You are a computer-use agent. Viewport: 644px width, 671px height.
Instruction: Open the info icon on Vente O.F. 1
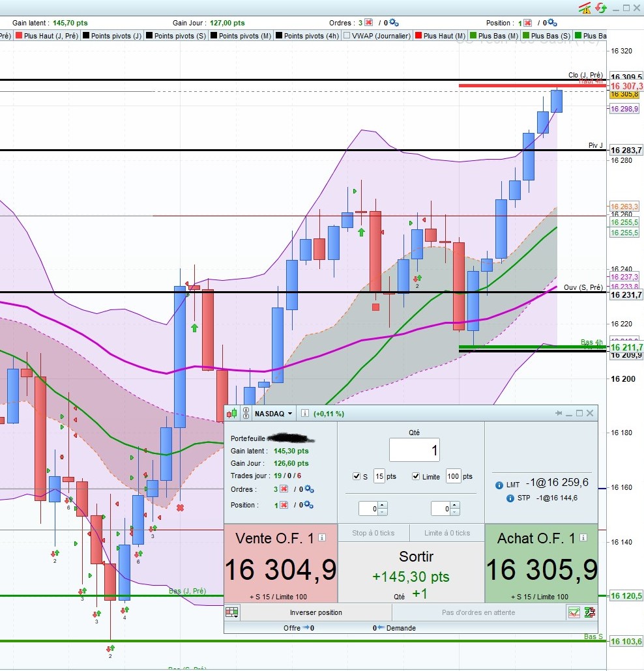322,537
